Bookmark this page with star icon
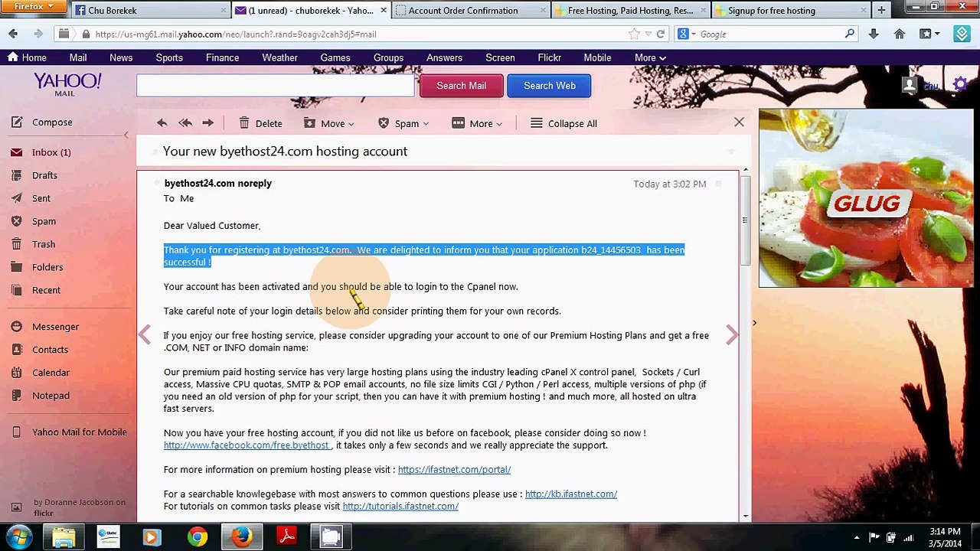Viewport: 980px width, 551px height. pyautogui.click(x=634, y=34)
